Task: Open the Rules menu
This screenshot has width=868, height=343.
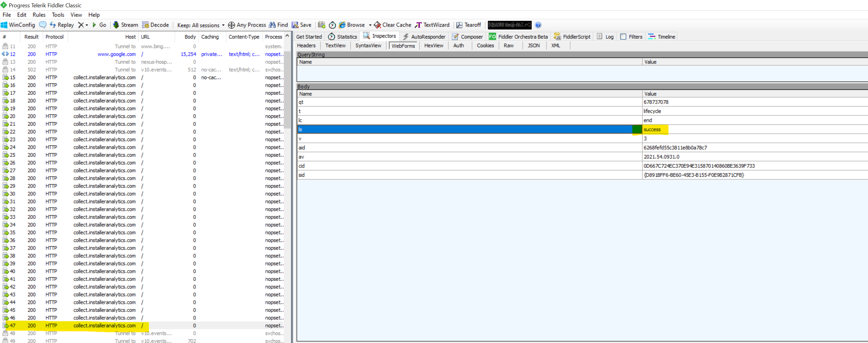Action: coord(39,15)
